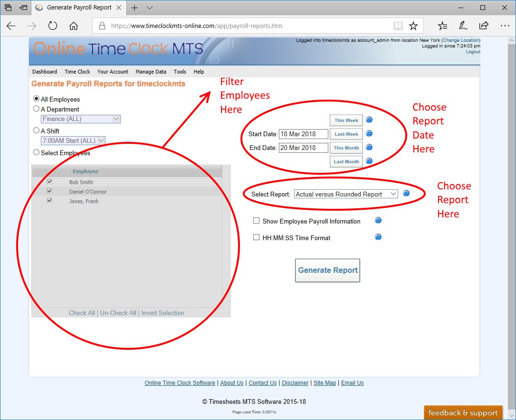Open help for HH:MM:SS Time Format
This screenshot has width=516, height=420.
378,237
